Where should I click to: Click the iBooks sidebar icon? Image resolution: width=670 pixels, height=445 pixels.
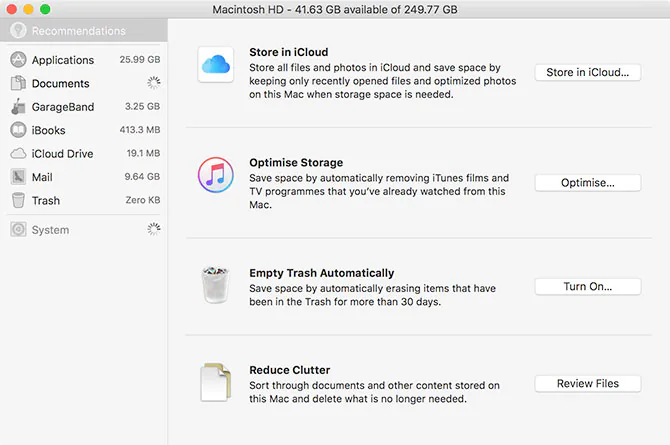click(x=18, y=130)
